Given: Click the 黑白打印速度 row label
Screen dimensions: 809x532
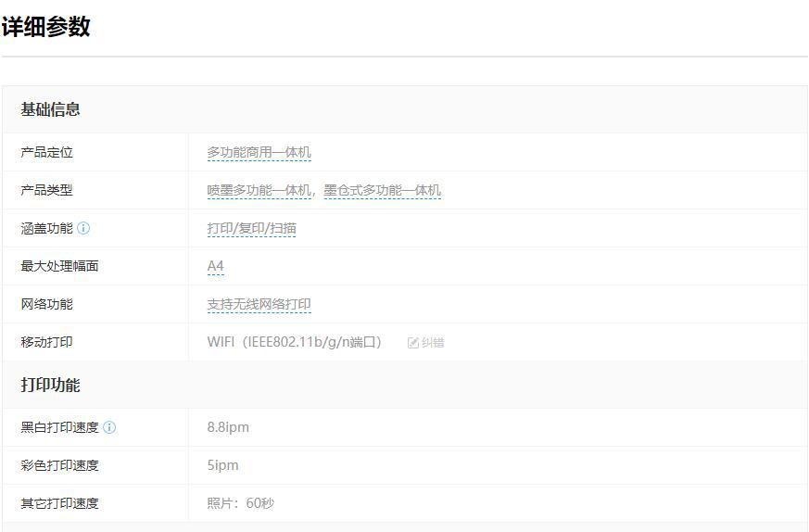Looking at the screenshot, I should click(x=60, y=427).
